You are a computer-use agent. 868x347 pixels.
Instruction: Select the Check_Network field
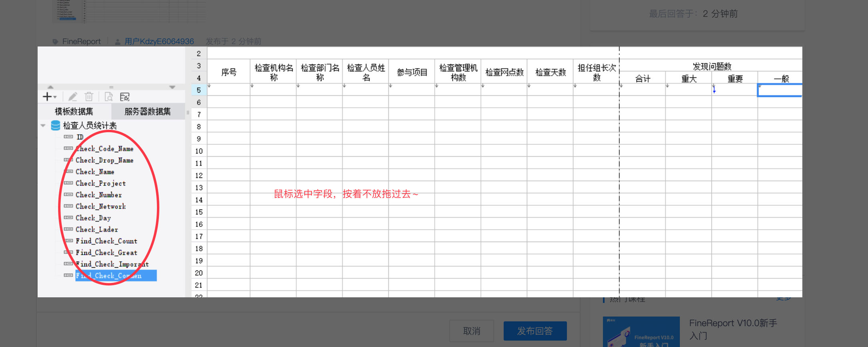(x=100, y=207)
